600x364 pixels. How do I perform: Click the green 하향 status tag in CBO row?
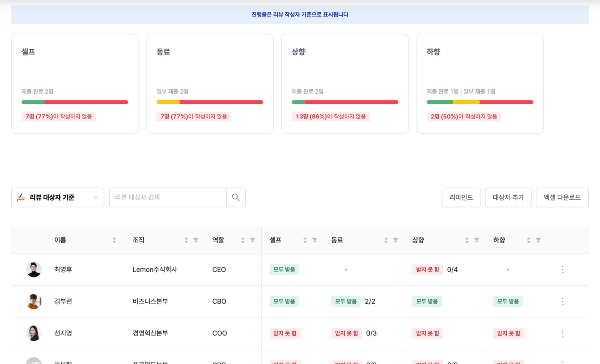pyautogui.click(x=508, y=301)
